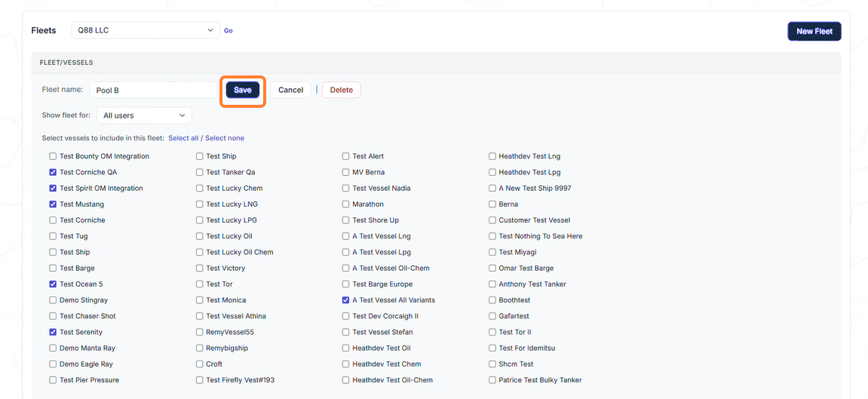
Task: Check the Test Bounty OM Integration box
Action: pyautogui.click(x=53, y=156)
